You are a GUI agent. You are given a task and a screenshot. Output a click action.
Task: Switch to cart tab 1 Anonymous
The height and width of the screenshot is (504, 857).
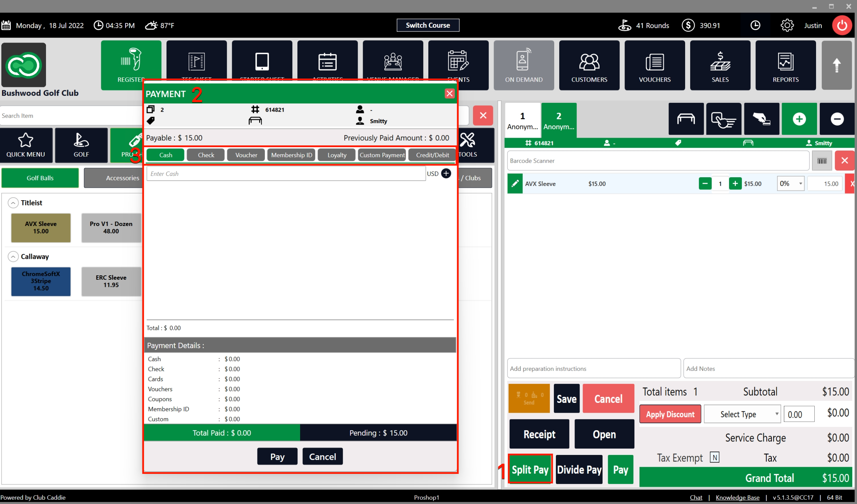522,120
